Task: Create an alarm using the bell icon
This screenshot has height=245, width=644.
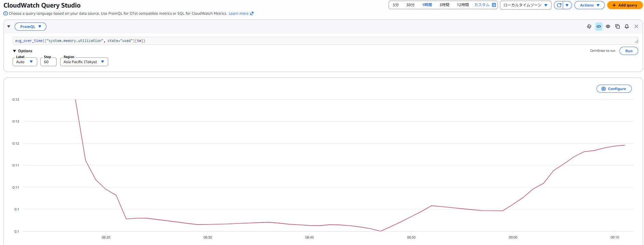Action: point(627,26)
